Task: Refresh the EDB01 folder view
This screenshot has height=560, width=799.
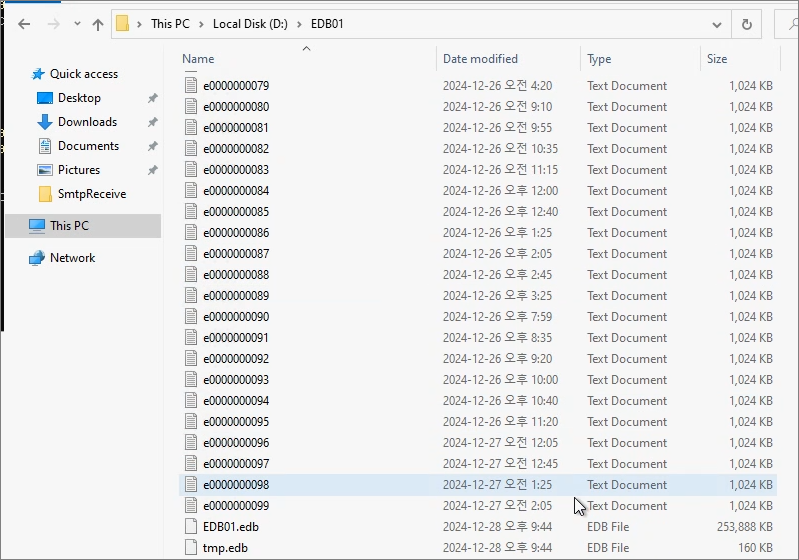Action: click(x=747, y=24)
